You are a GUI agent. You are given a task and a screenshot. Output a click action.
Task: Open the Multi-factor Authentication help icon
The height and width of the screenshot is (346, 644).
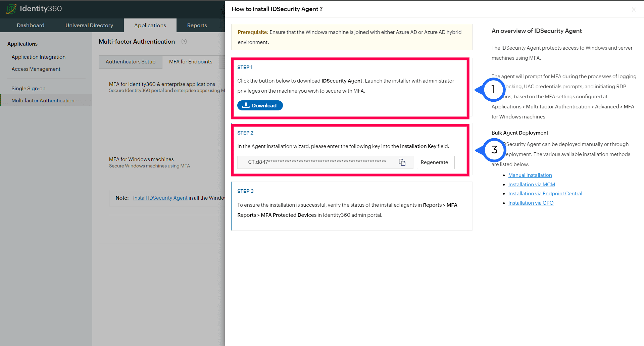184,42
